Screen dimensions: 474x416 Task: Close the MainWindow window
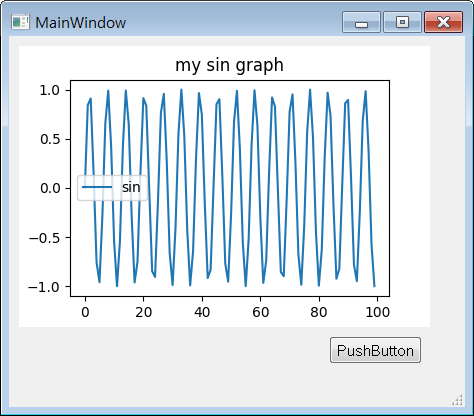pos(443,22)
